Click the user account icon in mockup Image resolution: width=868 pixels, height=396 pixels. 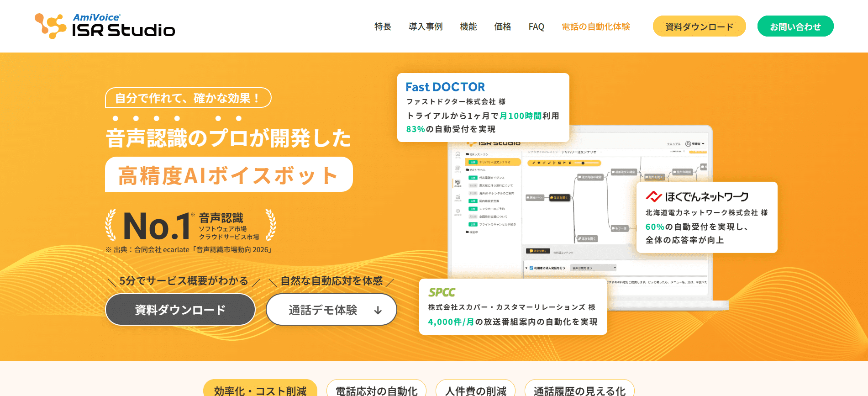point(688,144)
